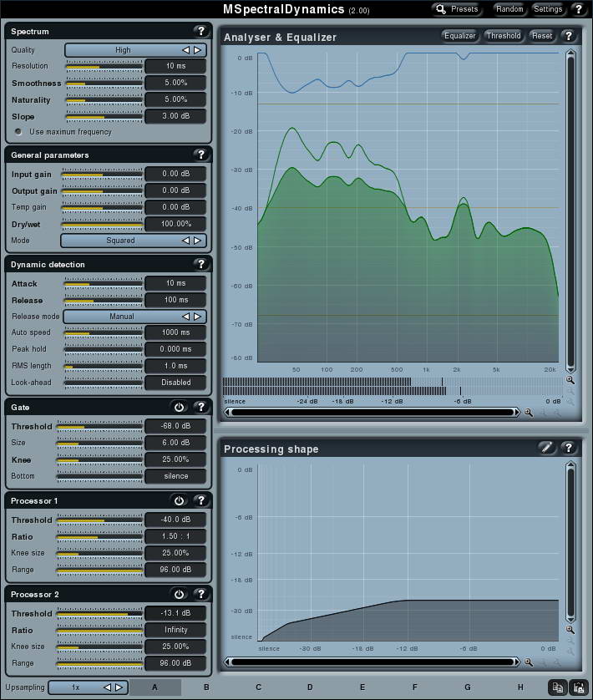Select preset slot B
Viewport: 593px width, 700px height.
point(206,687)
